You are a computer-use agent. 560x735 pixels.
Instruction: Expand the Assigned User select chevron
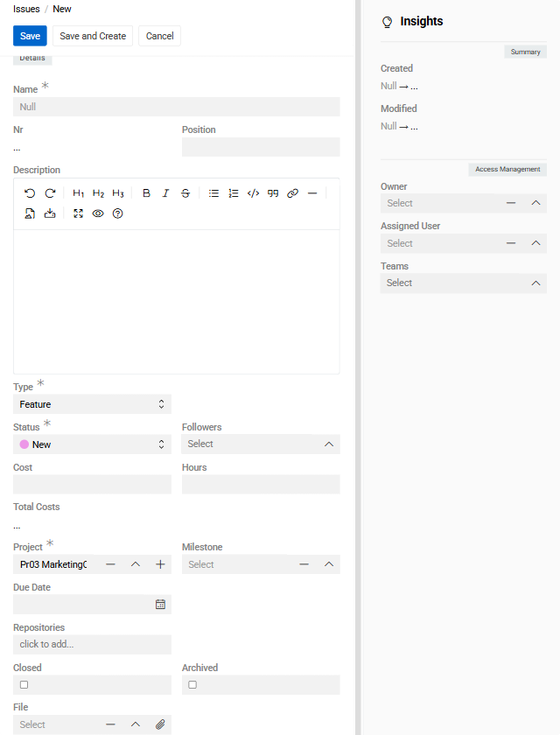click(536, 243)
